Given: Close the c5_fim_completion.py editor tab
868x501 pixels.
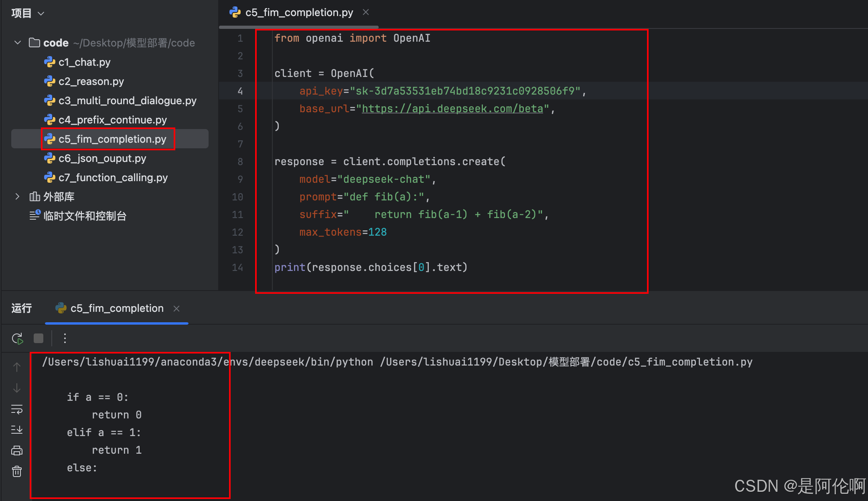Looking at the screenshot, I should coord(366,12).
